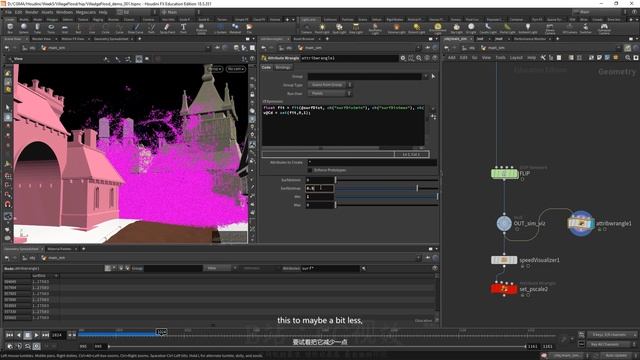
Task: Click the Point Light shelf tool
Action: [x=322, y=28]
